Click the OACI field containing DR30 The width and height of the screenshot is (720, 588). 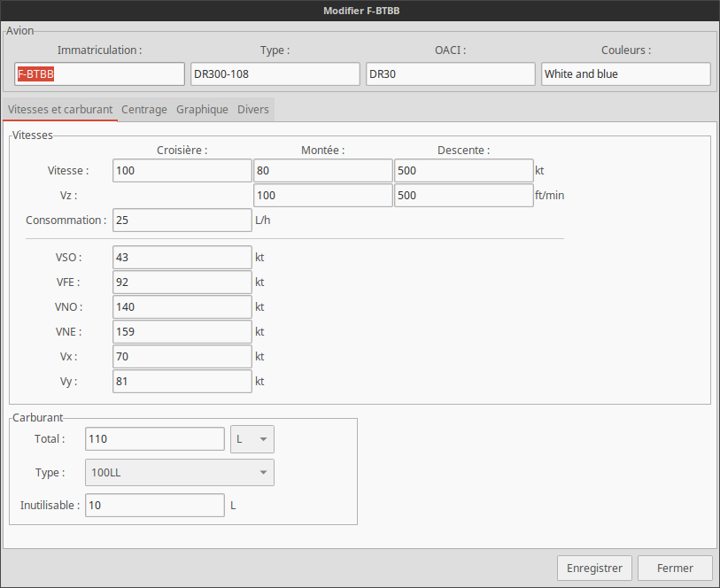click(451, 73)
